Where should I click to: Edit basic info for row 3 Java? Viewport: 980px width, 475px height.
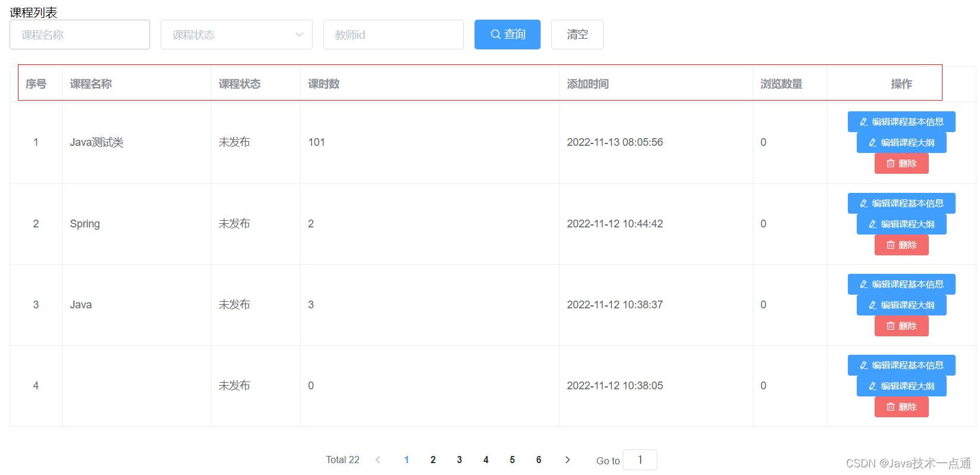(x=901, y=285)
